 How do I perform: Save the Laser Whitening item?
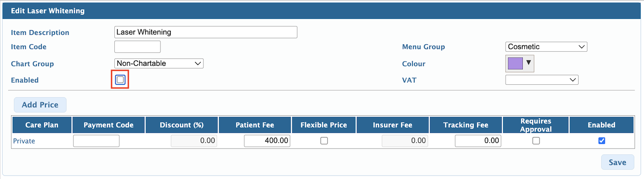(x=617, y=163)
